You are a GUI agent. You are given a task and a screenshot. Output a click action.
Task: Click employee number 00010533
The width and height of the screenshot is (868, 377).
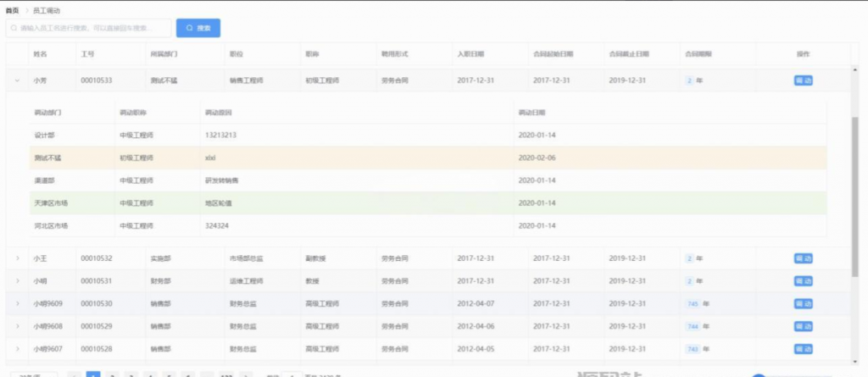tap(97, 80)
